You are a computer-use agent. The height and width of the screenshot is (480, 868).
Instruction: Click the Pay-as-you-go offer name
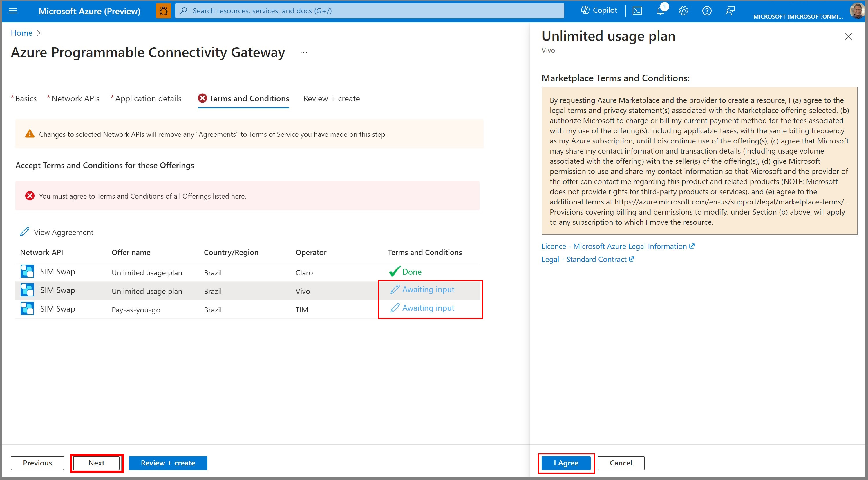coord(136,310)
